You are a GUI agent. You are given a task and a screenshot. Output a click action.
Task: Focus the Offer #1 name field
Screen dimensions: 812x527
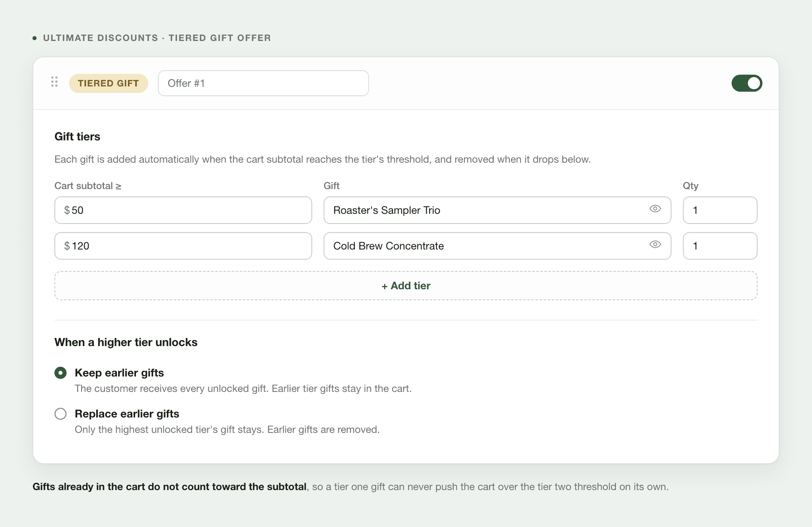coord(263,83)
